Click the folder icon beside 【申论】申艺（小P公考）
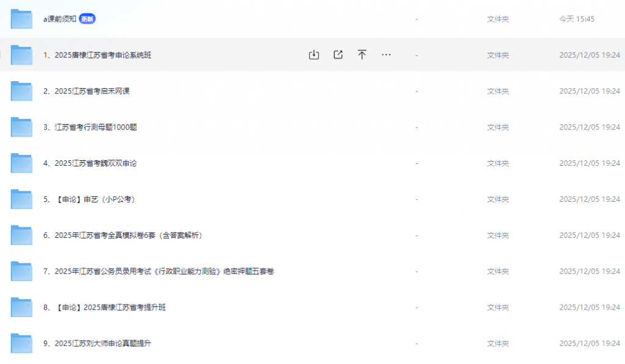This screenshot has width=625, height=364. 21,198
